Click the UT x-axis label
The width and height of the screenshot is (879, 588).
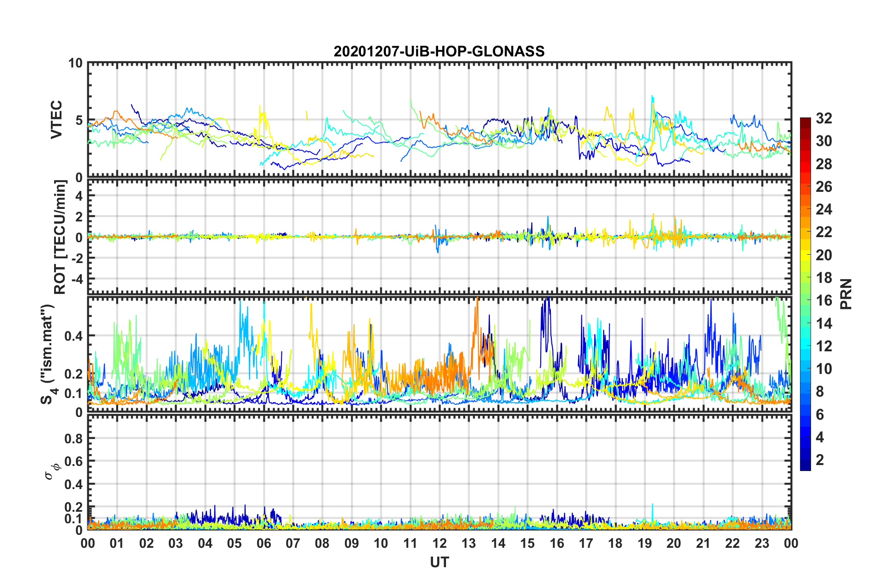point(439,562)
